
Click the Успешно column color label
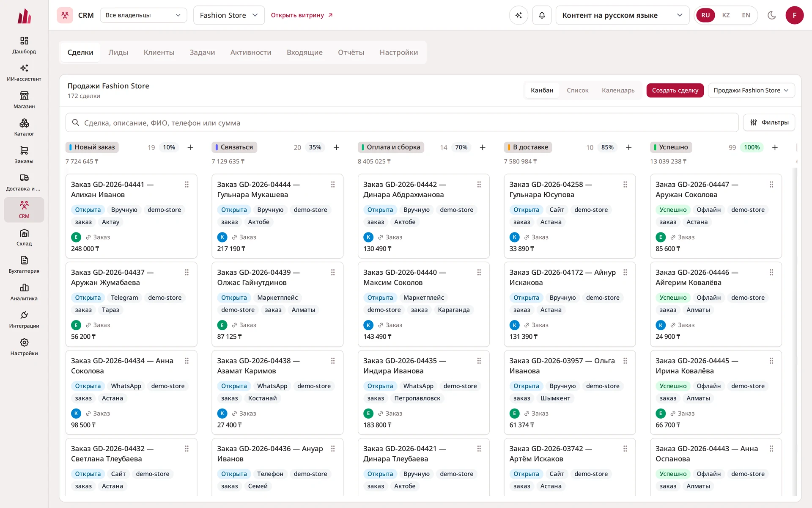tap(671, 147)
